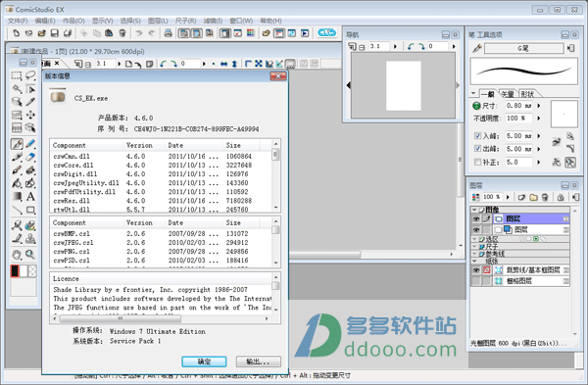
Task: Select the gradient tool
Action: 17,197
